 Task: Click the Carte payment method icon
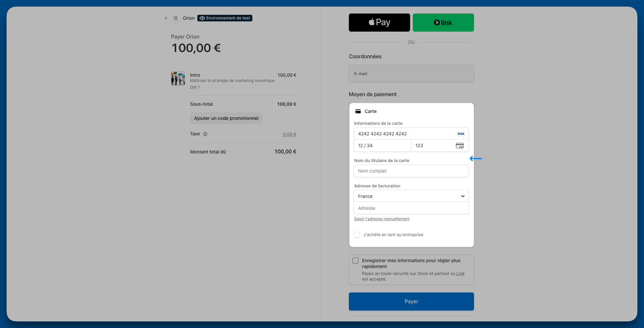358,111
